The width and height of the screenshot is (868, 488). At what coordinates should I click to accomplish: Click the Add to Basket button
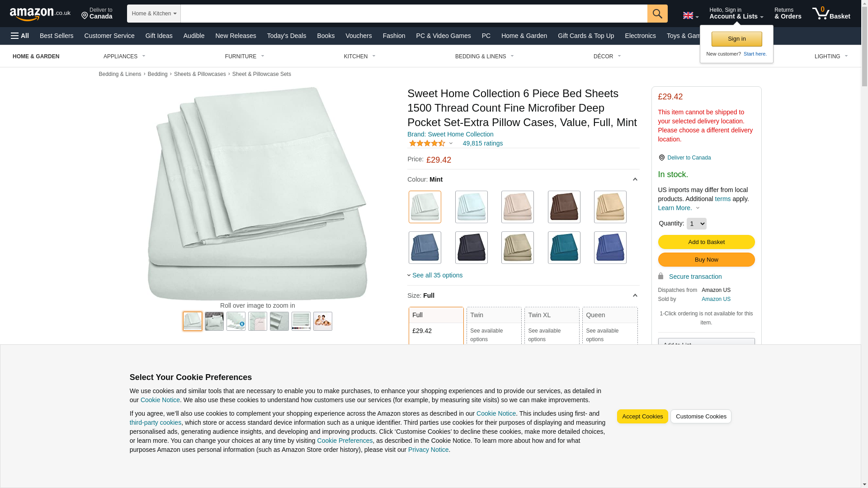[x=706, y=242]
